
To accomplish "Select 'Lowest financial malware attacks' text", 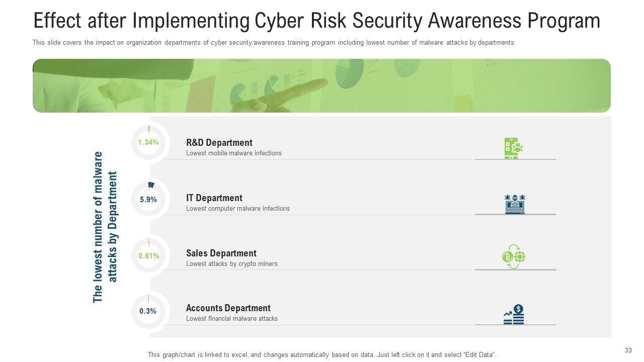I will (232, 319).
